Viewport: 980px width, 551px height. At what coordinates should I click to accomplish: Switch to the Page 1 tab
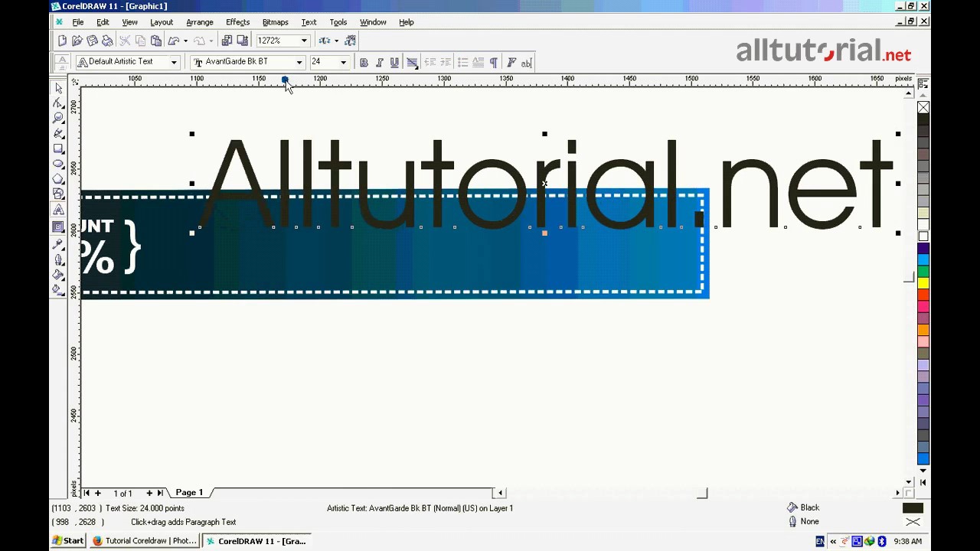pyautogui.click(x=189, y=493)
